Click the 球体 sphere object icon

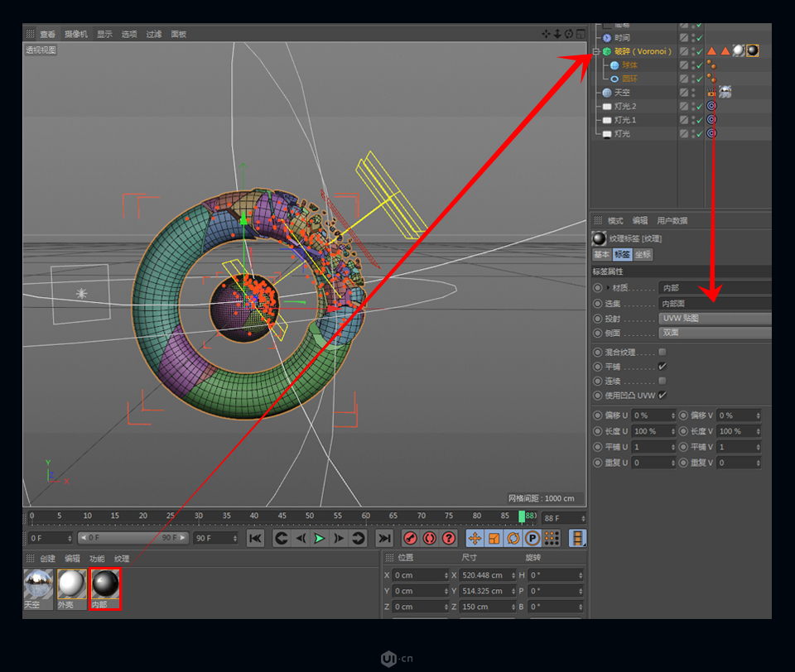coord(613,65)
